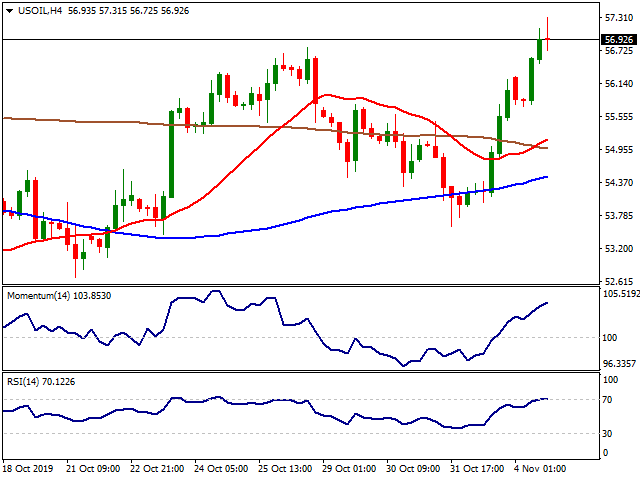Image resolution: width=640 pixels, height=480 pixels.
Task: Click the 54.370 price scale label
Action: pyautogui.click(x=619, y=183)
